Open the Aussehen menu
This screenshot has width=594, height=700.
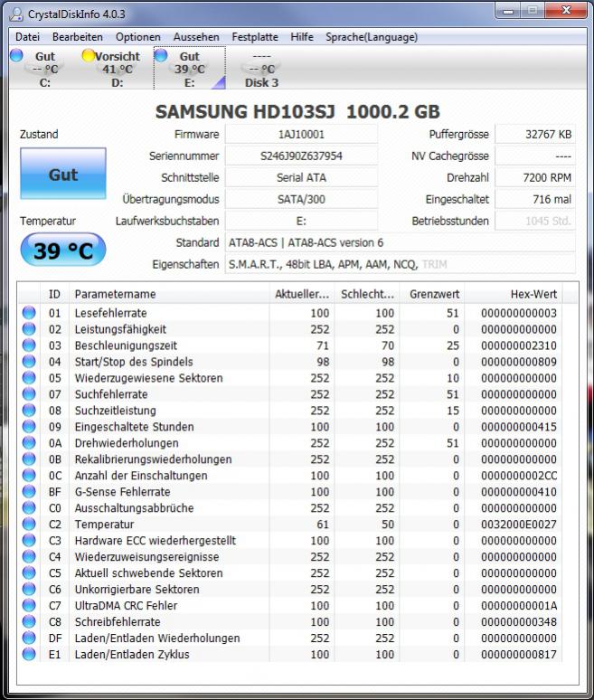coord(196,37)
